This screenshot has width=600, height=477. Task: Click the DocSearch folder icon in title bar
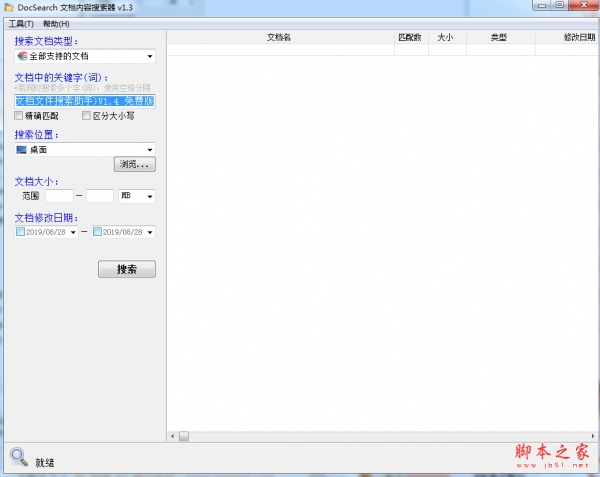pos(9,7)
